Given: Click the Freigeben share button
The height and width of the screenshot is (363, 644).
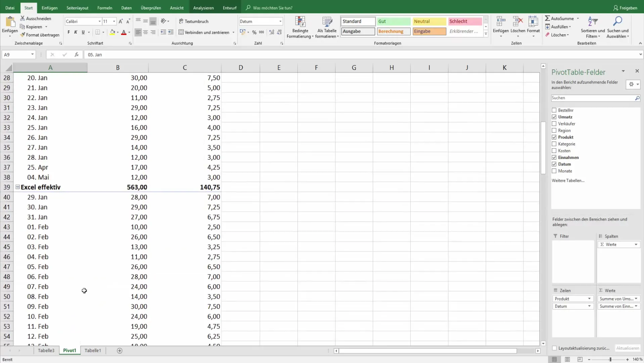Looking at the screenshot, I should tap(625, 8).
